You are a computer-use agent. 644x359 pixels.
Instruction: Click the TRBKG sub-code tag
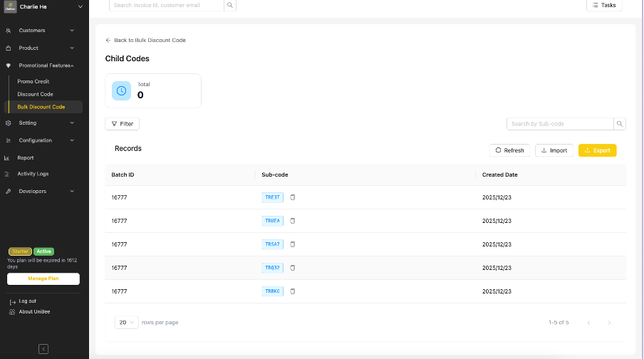272,291
